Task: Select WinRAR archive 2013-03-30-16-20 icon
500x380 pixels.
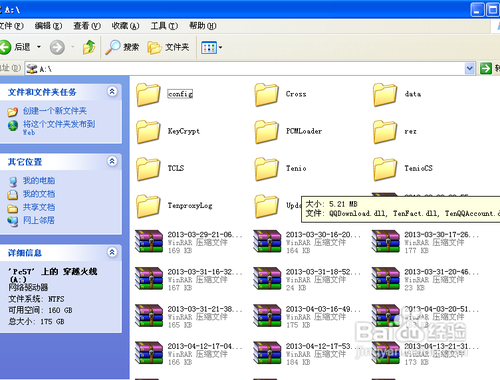Action: click(267, 241)
